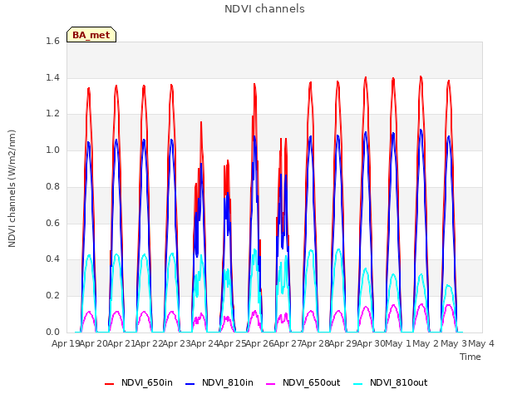Click the Apr 30 x-axis tick label
This screenshot has width=532, height=399.
pyautogui.click(x=371, y=343)
